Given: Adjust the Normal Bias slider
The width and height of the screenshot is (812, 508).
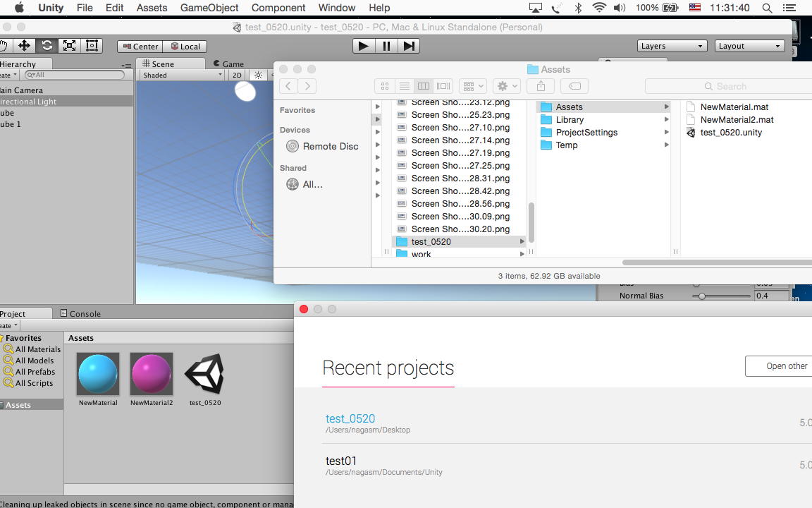Looking at the screenshot, I should (721, 296).
